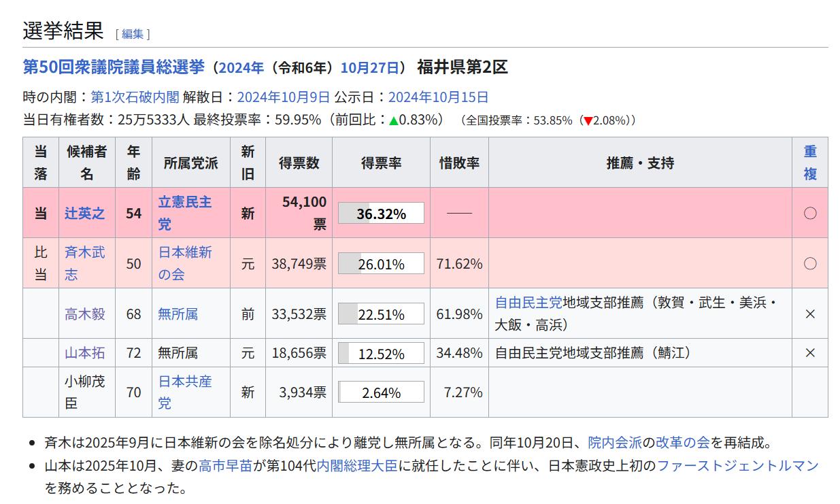Open candidate 辻英之 page

tap(85, 214)
